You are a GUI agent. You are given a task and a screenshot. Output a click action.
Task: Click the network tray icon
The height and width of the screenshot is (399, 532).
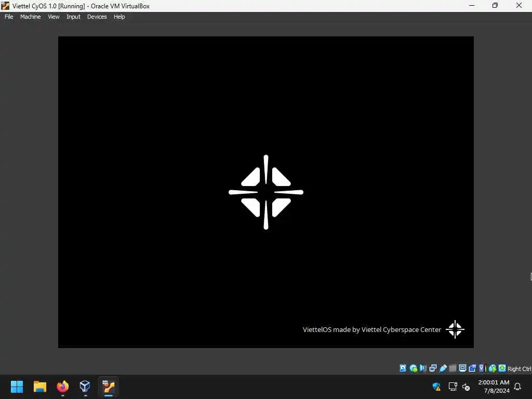(453, 387)
